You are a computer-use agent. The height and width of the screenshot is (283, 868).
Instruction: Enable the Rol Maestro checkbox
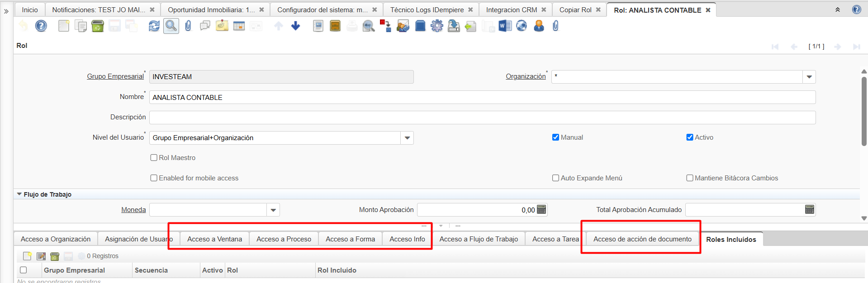[154, 158]
